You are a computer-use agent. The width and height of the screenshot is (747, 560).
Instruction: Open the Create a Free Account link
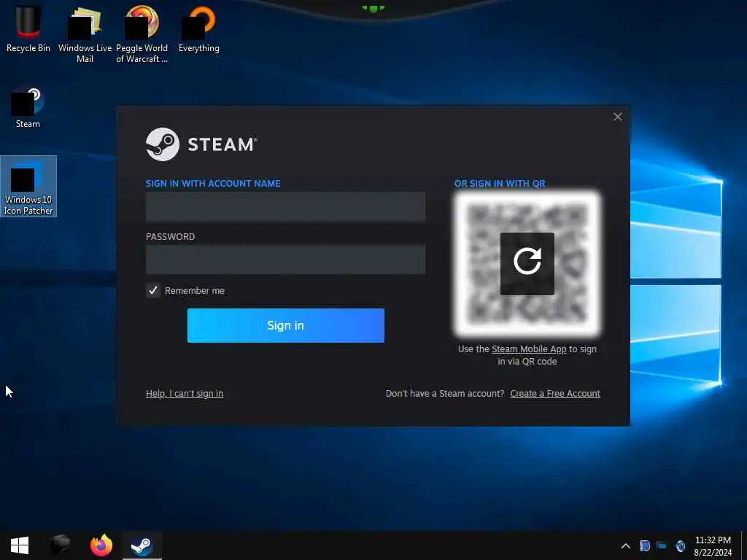coord(555,393)
